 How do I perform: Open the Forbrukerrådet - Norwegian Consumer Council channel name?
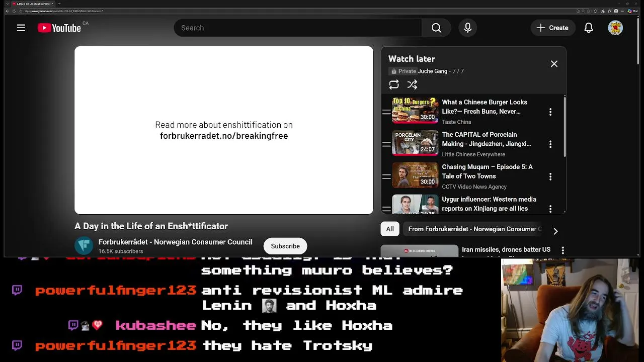[x=176, y=242]
